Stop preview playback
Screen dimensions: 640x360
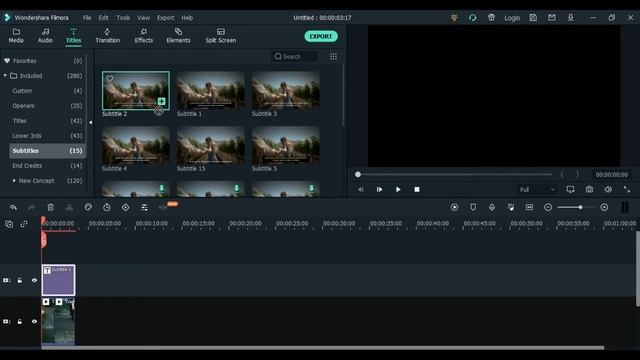(x=417, y=189)
